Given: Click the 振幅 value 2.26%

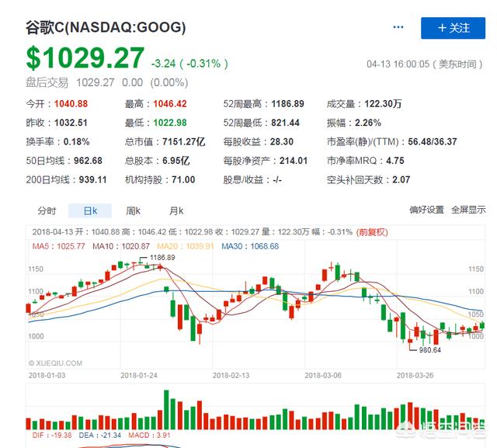Looking at the screenshot, I should pyautogui.click(x=368, y=123).
